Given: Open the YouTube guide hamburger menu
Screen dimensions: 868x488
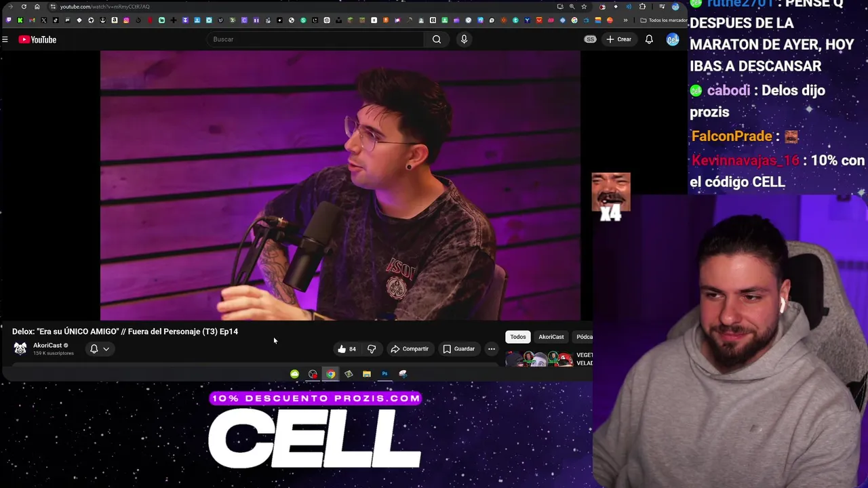Looking at the screenshot, I should [x=5, y=39].
